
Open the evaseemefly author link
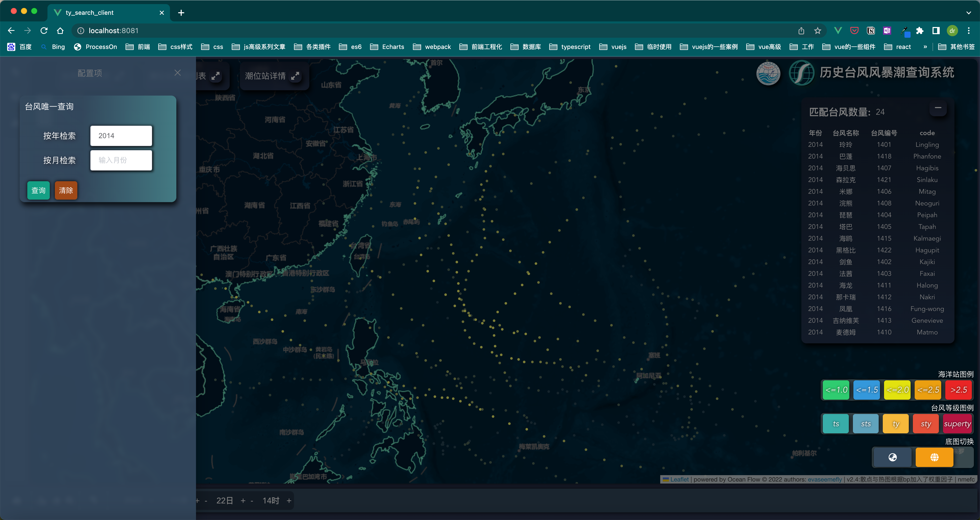coord(824,479)
